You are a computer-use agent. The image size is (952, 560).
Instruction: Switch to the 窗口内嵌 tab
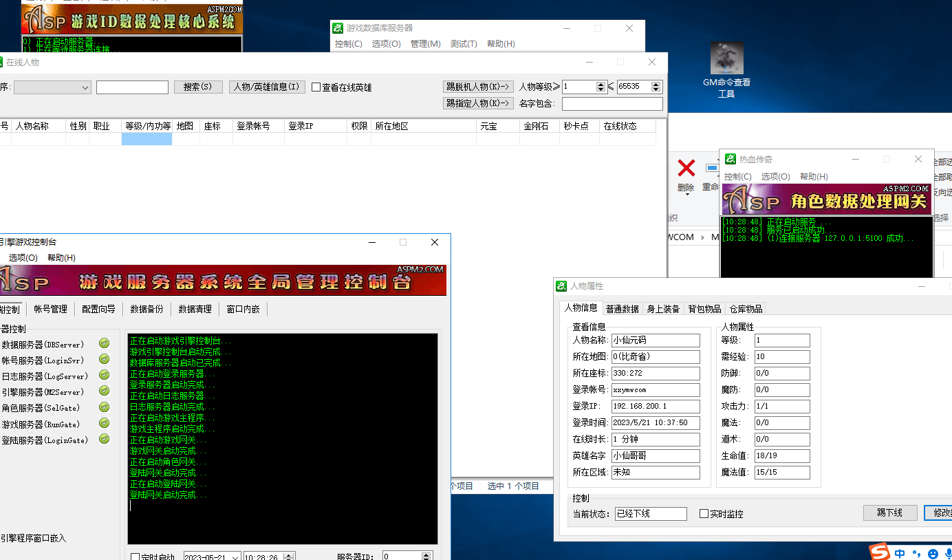[x=244, y=309]
